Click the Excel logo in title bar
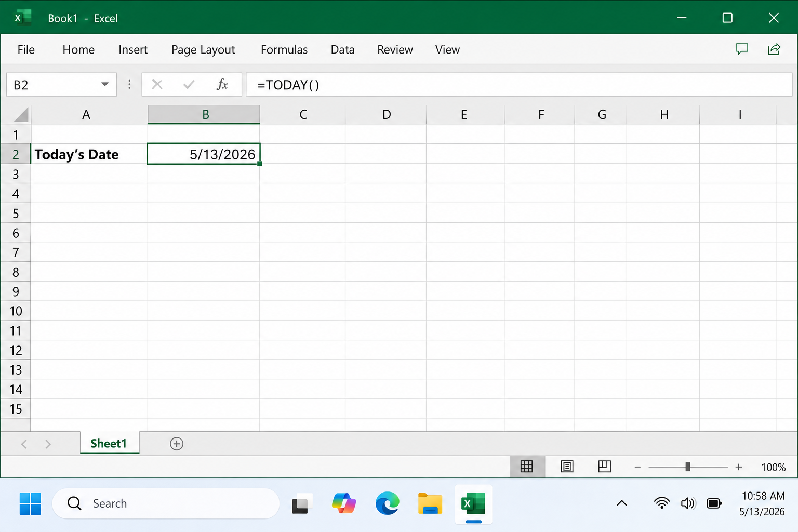 23,18
